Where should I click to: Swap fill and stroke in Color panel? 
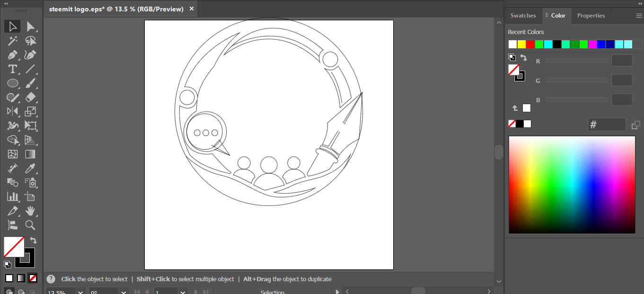tap(523, 58)
